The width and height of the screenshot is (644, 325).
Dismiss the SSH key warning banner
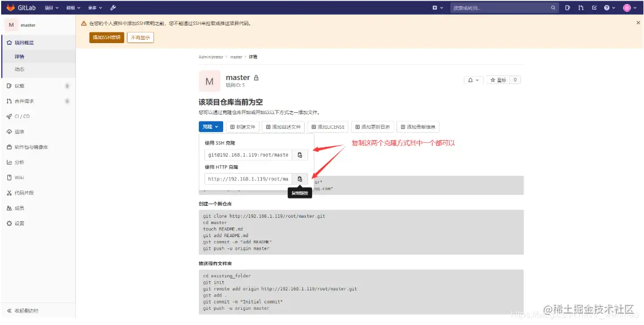point(638,23)
